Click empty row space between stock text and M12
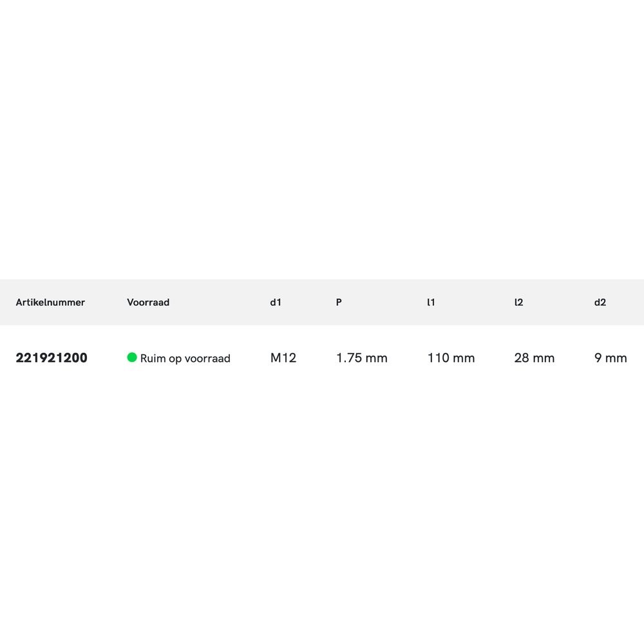Image resolution: width=644 pixels, height=644 pixels. point(250,358)
